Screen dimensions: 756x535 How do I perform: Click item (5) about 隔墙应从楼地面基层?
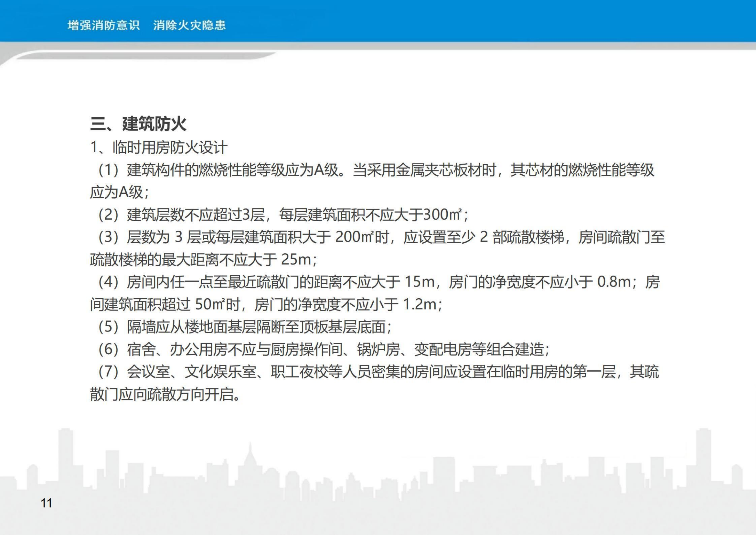click(245, 327)
